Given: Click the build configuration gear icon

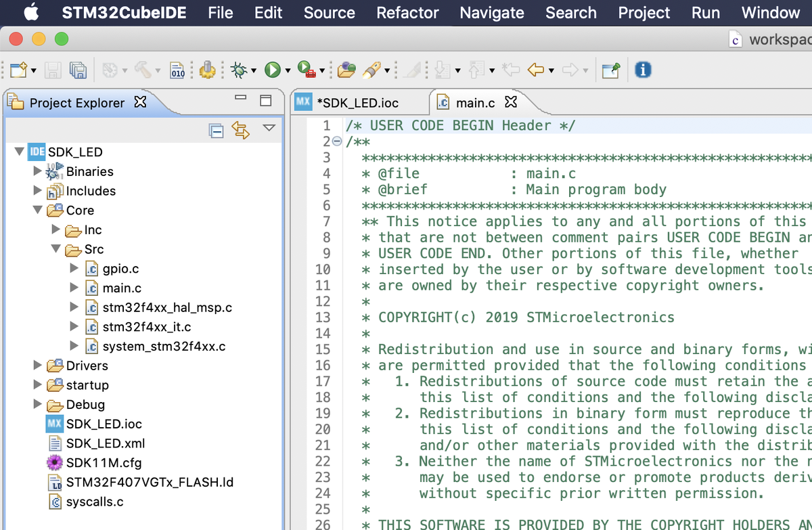Looking at the screenshot, I should (110, 70).
